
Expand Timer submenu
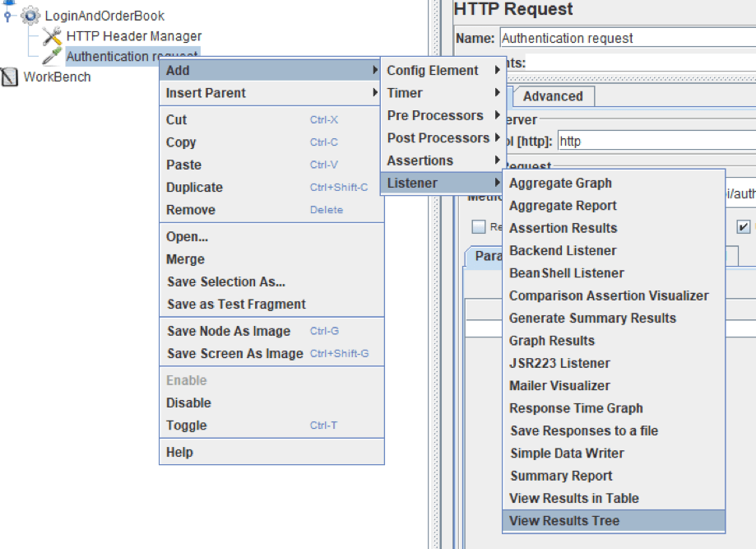[x=443, y=93]
